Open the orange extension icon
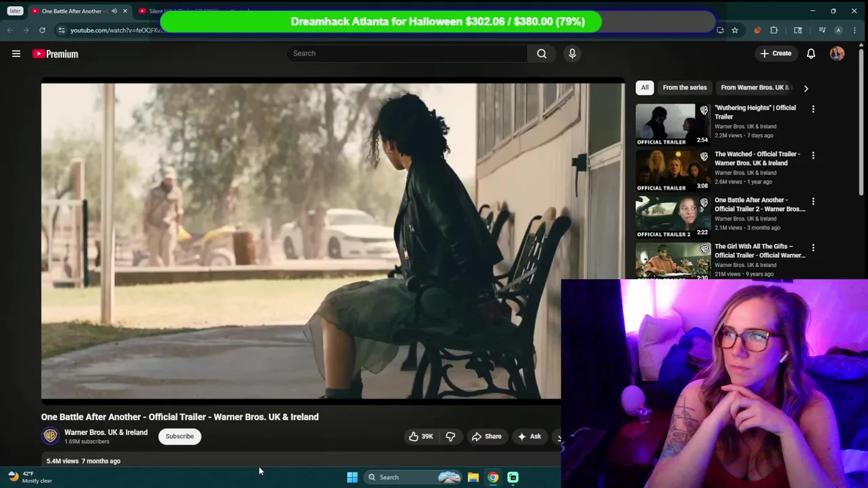 point(757,30)
